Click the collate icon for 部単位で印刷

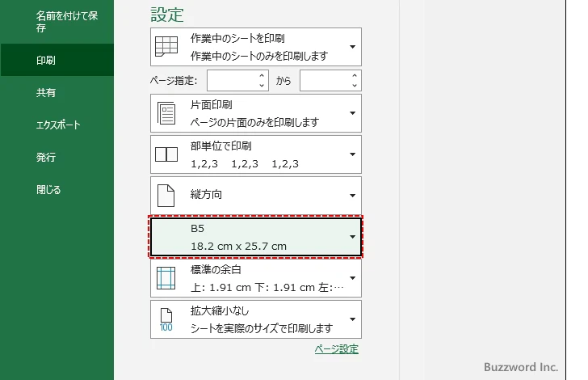(x=166, y=154)
